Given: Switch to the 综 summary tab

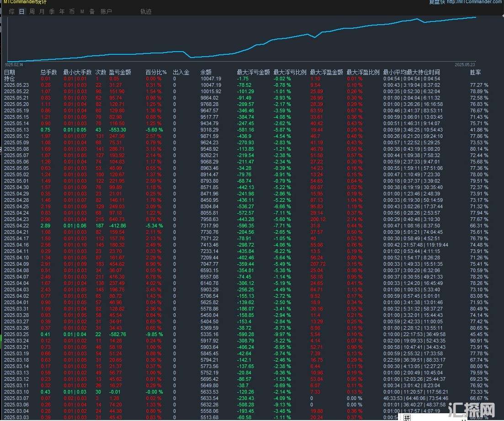Looking at the screenshot, I should (12, 11).
